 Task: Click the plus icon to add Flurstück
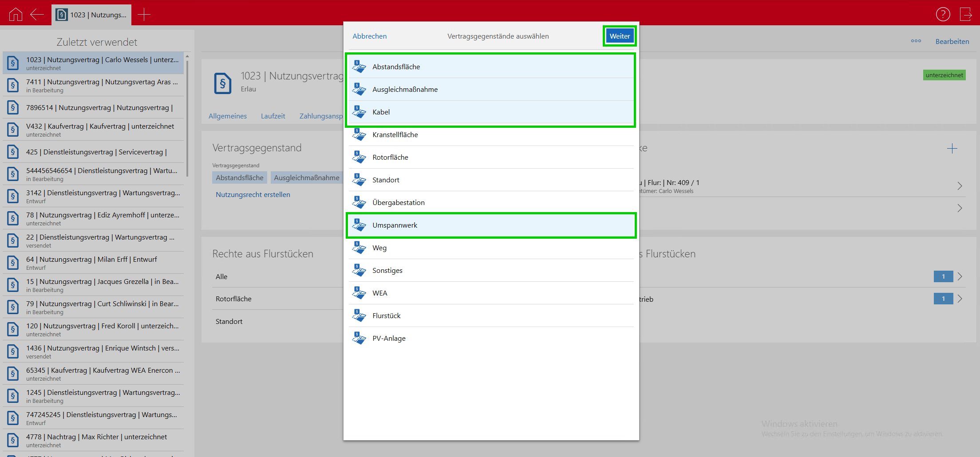pos(952,149)
